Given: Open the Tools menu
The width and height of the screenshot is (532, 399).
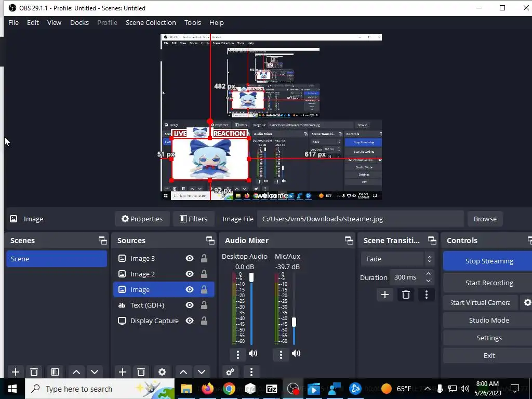Looking at the screenshot, I should pos(193,23).
